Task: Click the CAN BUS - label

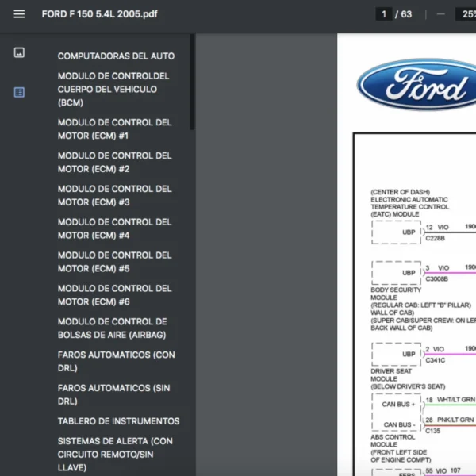Action: (399, 424)
